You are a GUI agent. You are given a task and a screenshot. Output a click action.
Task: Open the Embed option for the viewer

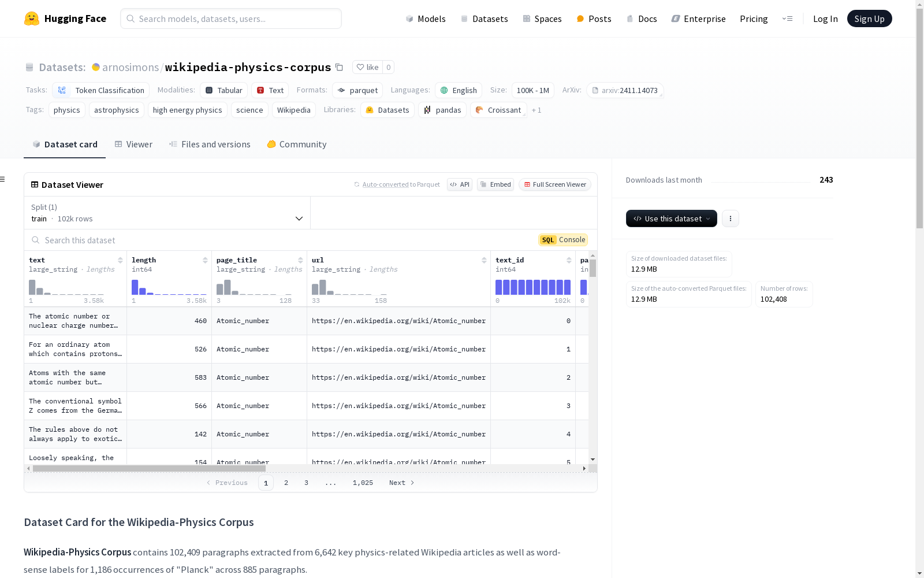pyautogui.click(x=495, y=184)
